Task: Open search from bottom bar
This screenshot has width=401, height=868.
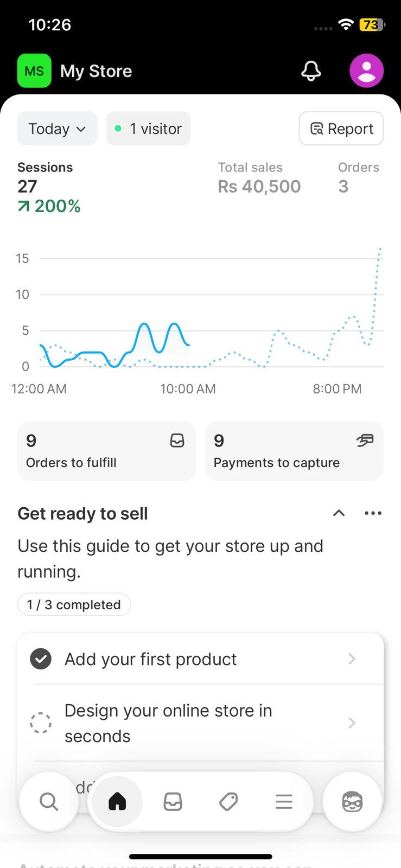Action: tap(48, 801)
